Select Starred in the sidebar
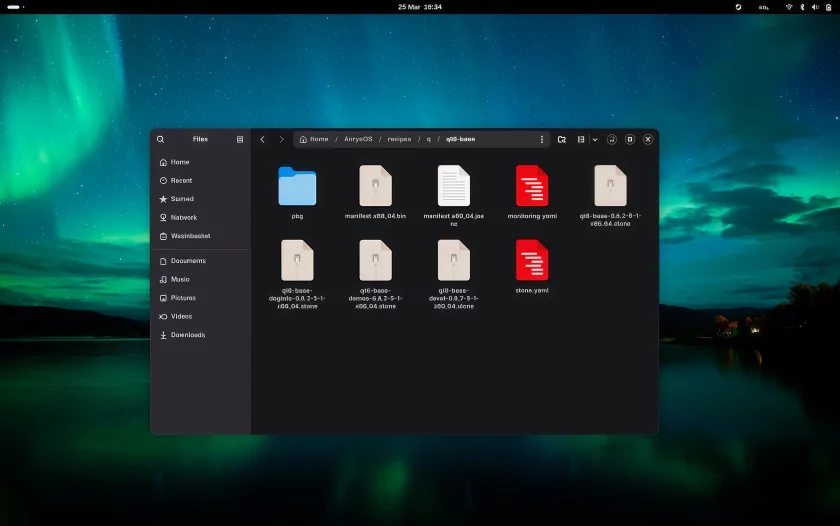Screen dimensions: 840x526 point(182,199)
